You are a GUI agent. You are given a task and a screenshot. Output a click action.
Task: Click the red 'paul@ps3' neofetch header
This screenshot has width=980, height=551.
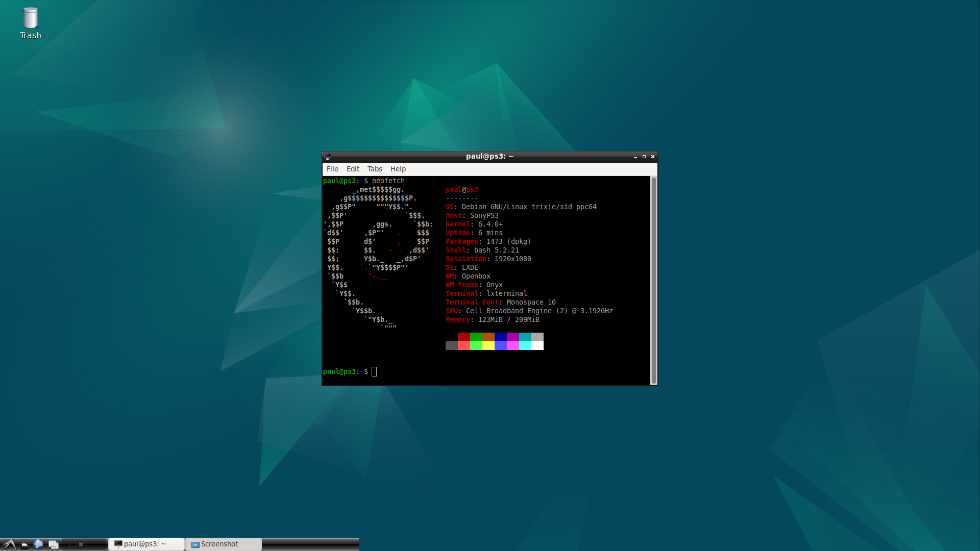tap(462, 189)
